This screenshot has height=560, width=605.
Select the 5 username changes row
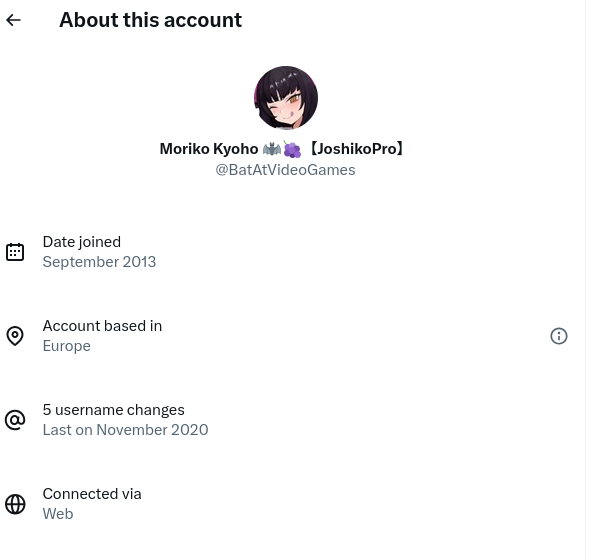point(113,410)
